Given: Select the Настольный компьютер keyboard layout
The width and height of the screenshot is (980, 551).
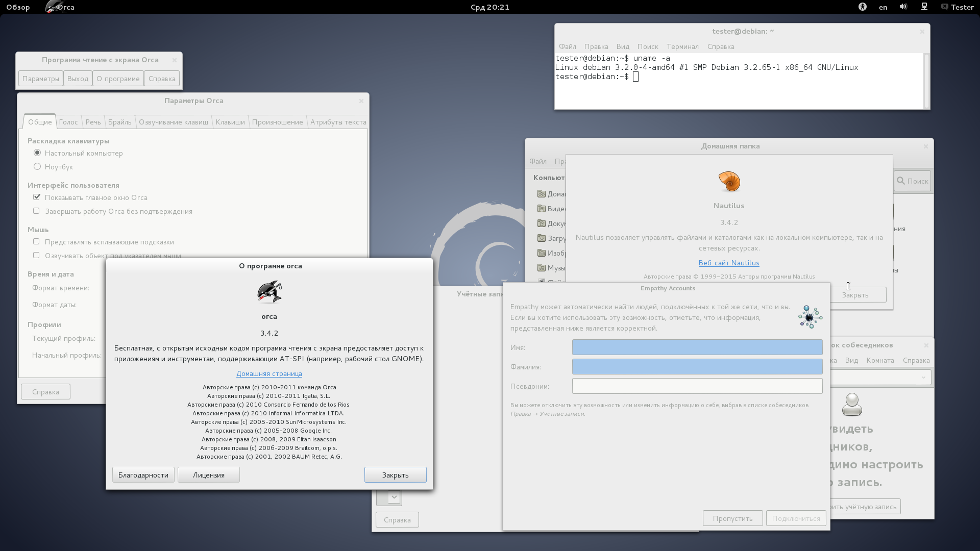Looking at the screenshot, I should tap(37, 153).
